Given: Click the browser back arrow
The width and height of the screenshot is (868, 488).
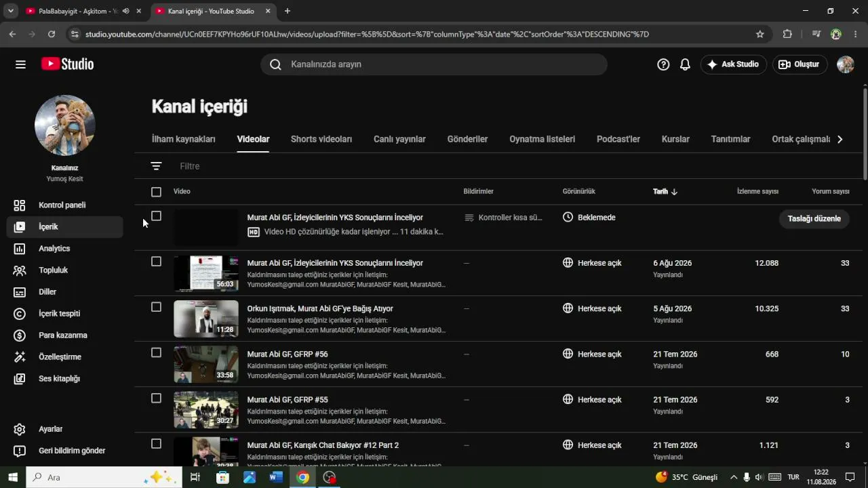Looking at the screenshot, I should pos(13,34).
